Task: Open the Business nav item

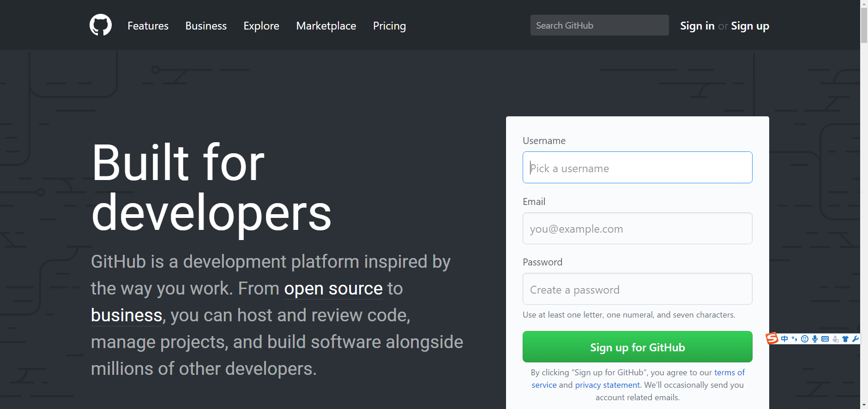Action: [206, 26]
